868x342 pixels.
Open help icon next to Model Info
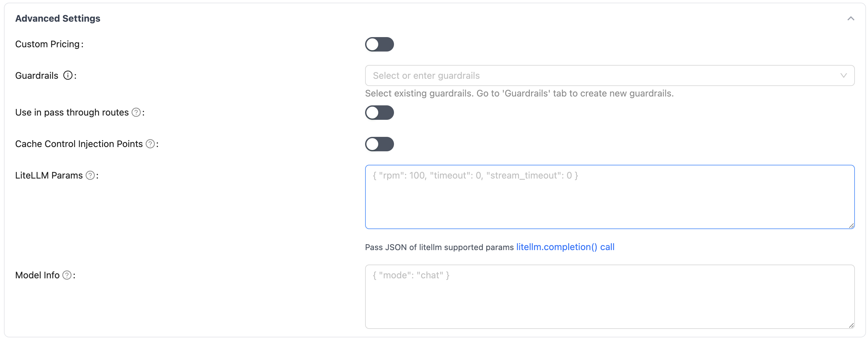[x=67, y=275]
